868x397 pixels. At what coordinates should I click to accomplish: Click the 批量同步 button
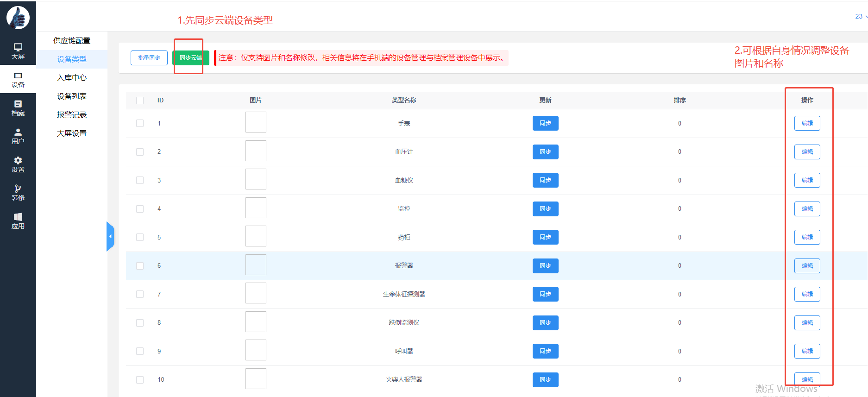149,58
